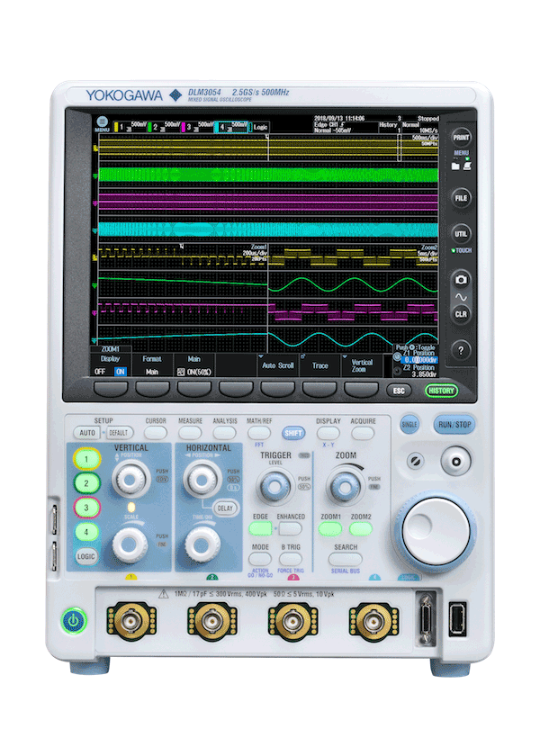This screenshot has width=540, height=756.
Task: Open the ANALYSIS menu
Action: (225, 432)
